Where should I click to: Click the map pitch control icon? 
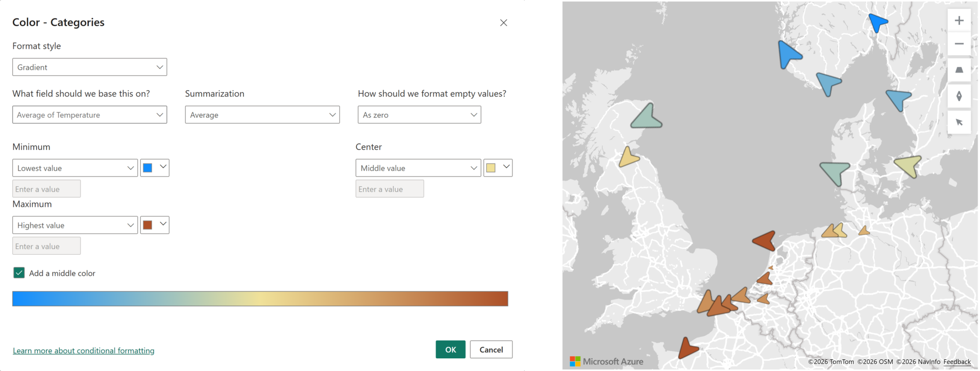click(x=959, y=70)
